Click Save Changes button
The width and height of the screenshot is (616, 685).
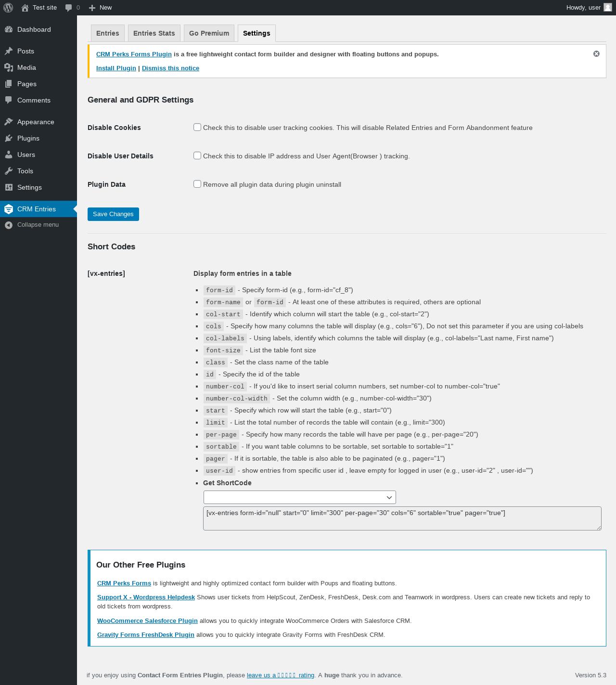click(113, 214)
